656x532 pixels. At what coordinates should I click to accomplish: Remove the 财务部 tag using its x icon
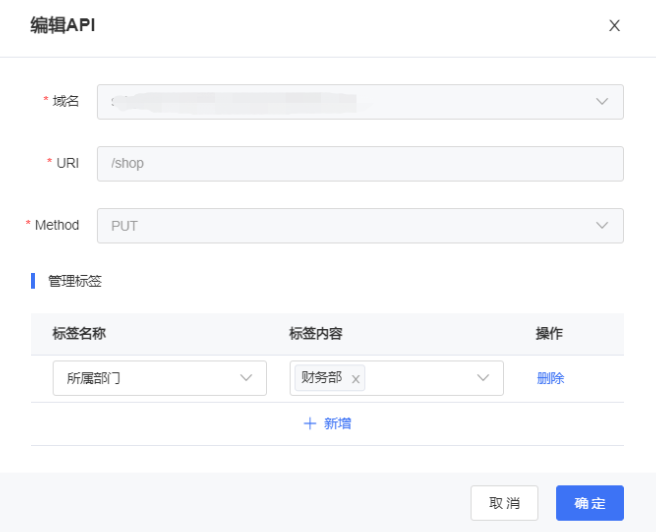pyautogui.click(x=355, y=379)
